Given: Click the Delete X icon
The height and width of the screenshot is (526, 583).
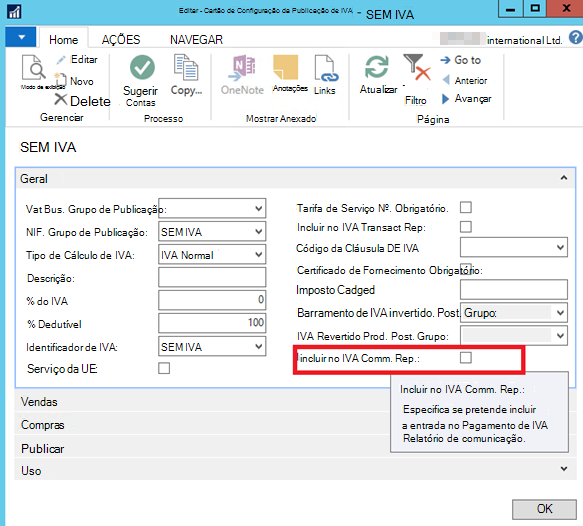Looking at the screenshot, I should [x=61, y=100].
